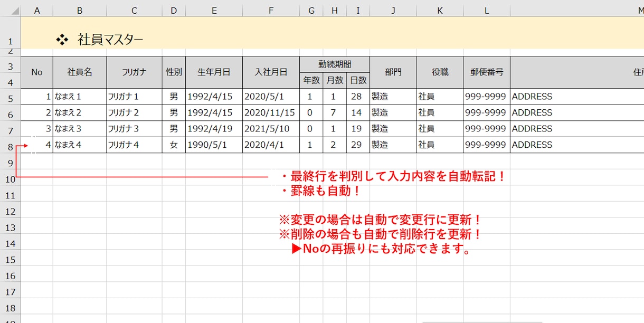This screenshot has height=323, width=644.
Task: Select 社員 cell in なまえ4 row
Action: tap(440, 145)
